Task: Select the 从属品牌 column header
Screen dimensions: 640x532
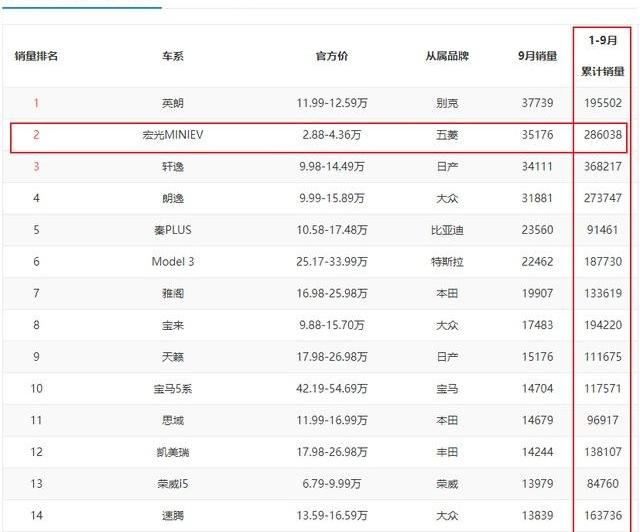Action: point(447,56)
